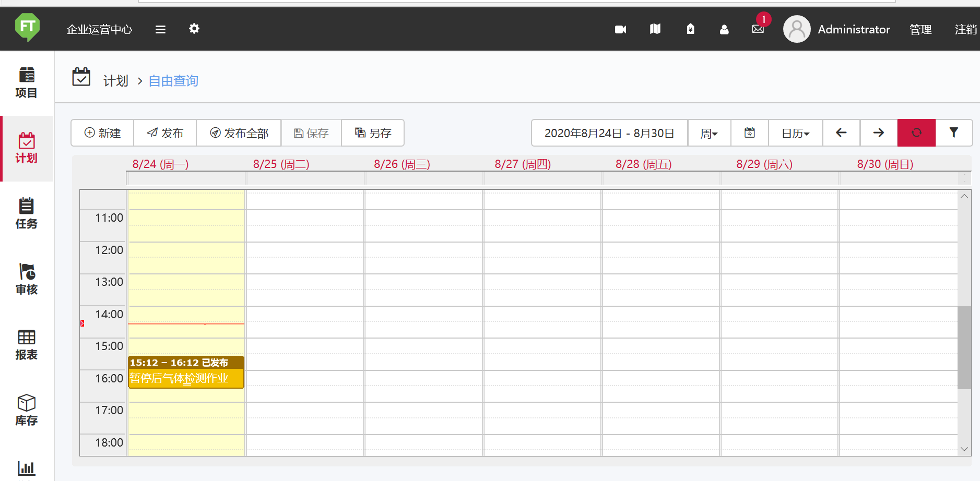Open the map icon in top bar
This screenshot has width=980, height=481.
pyautogui.click(x=655, y=29)
